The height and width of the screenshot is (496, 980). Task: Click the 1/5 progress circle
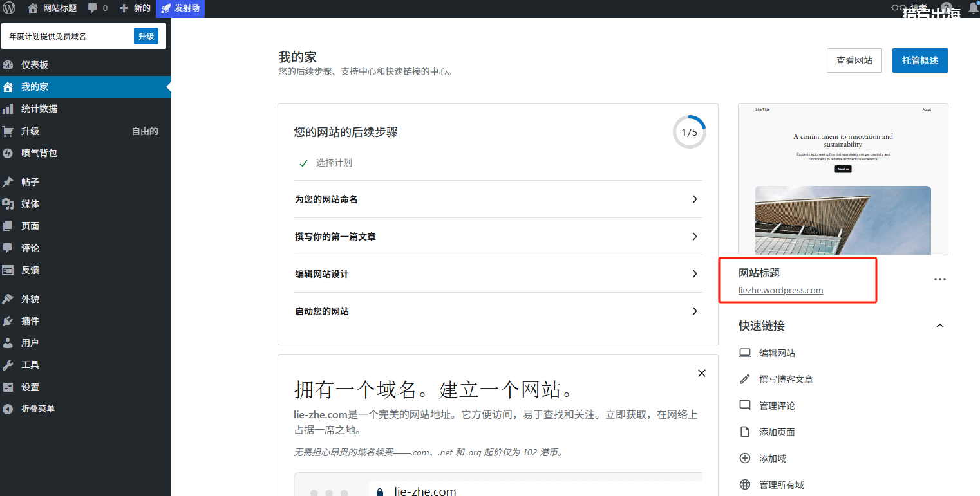[x=689, y=133]
